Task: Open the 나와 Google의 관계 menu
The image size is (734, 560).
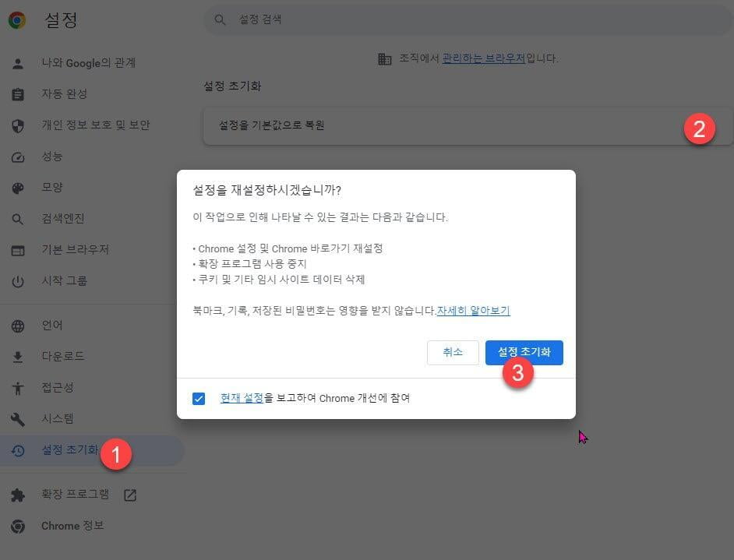Action: [x=89, y=63]
